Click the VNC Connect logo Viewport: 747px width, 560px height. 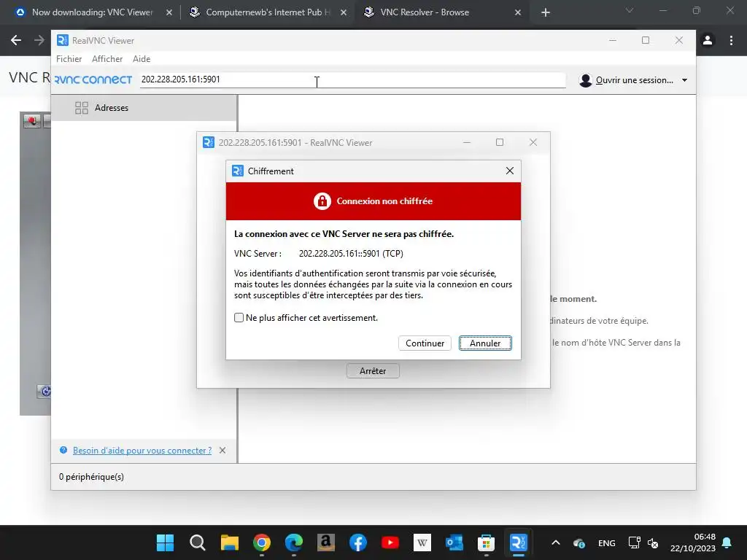click(93, 79)
